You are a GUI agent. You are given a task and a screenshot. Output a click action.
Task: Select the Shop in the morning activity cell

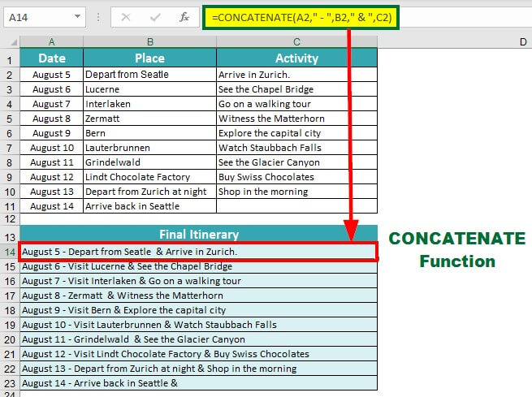click(x=297, y=192)
